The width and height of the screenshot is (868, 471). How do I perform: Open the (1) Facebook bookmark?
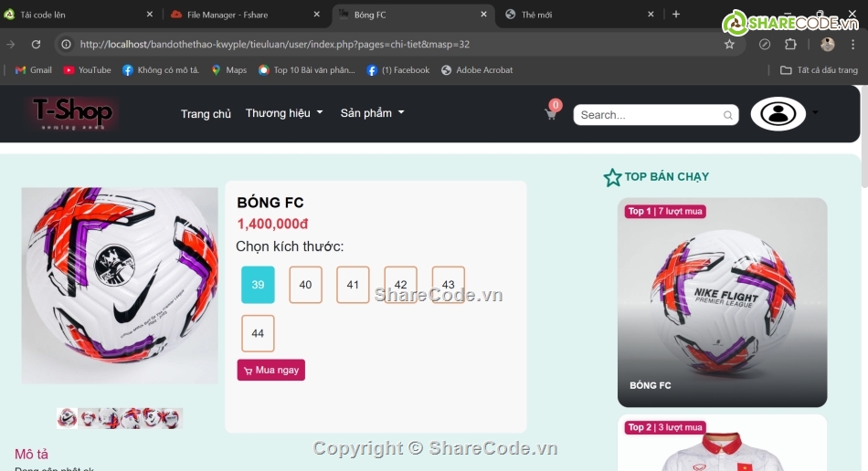pos(398,70)
